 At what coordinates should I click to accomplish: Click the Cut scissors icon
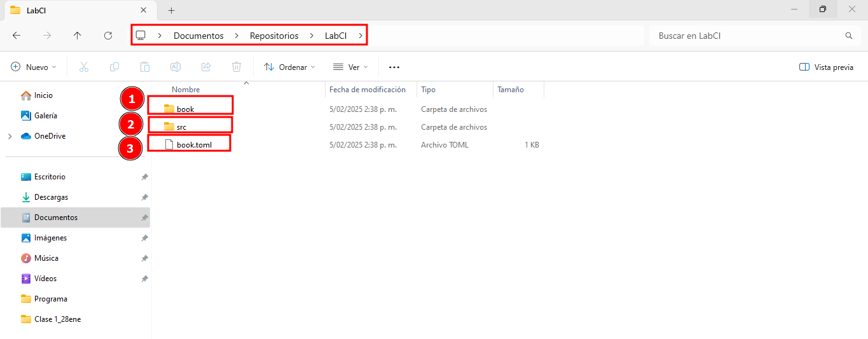click(x=84, y=67)
